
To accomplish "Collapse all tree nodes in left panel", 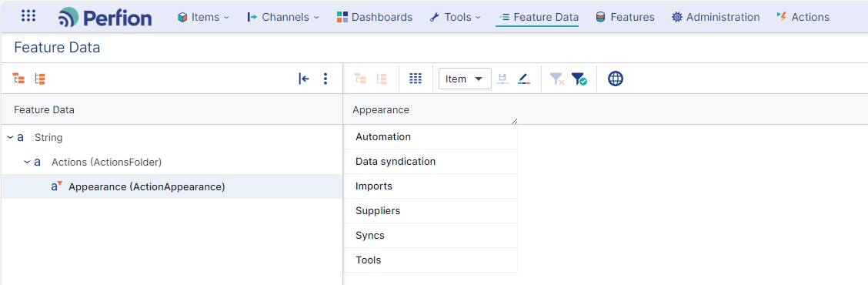I will point(40,79).
